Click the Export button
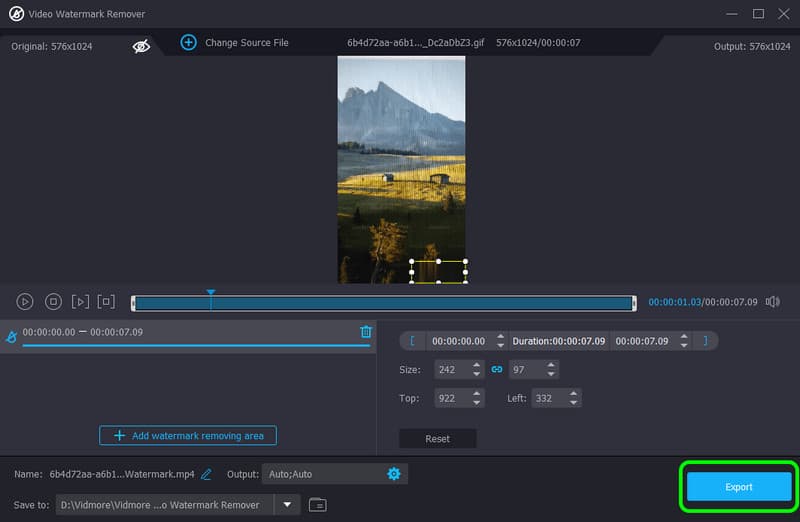 click(x=738, y=487)
